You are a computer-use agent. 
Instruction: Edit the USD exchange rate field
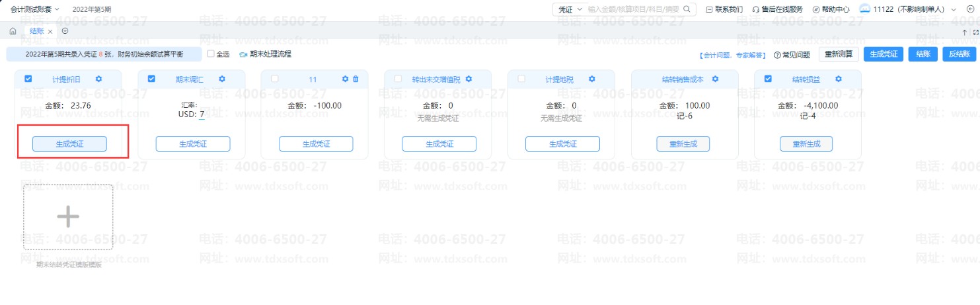(x=202, y=114)
